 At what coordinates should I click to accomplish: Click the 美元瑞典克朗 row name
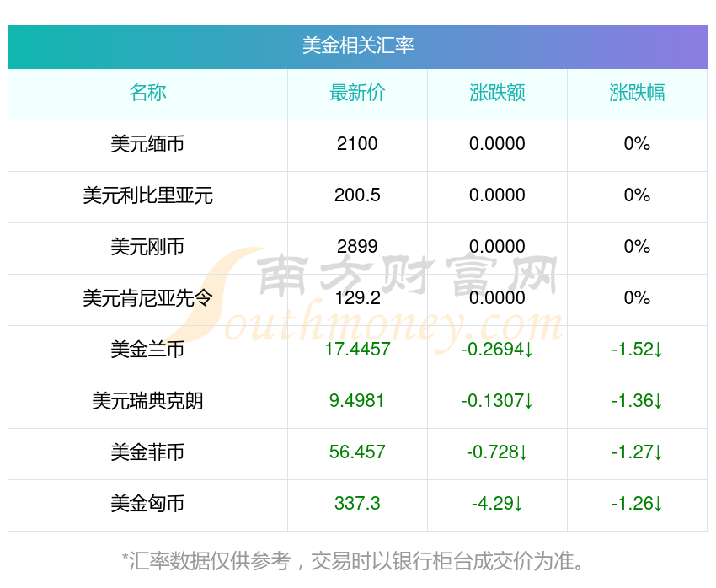coord(147,401)
